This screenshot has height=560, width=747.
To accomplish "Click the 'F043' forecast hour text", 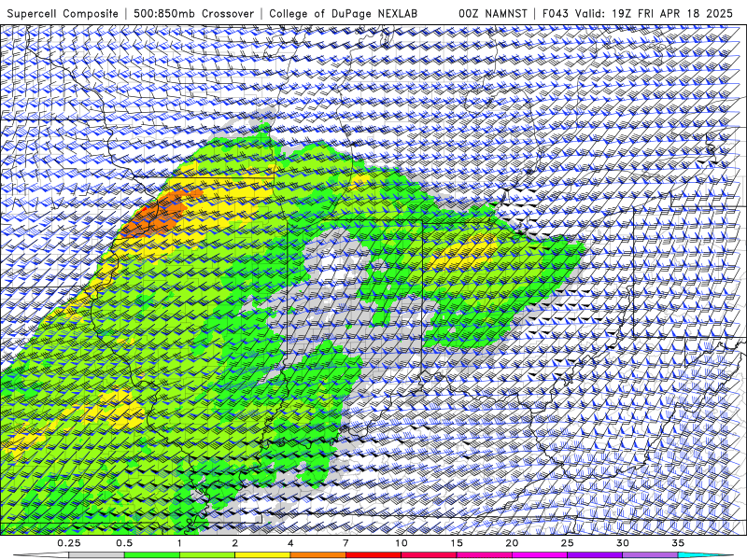I will (x=556, y=13).
